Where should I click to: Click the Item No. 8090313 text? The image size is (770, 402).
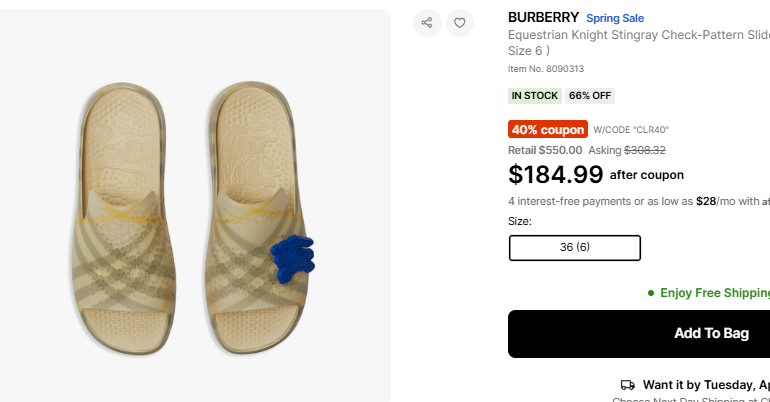point(546,69)
